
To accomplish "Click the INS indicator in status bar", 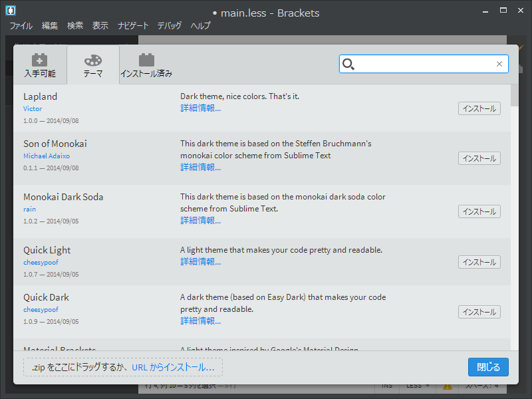I will [387, 386].
